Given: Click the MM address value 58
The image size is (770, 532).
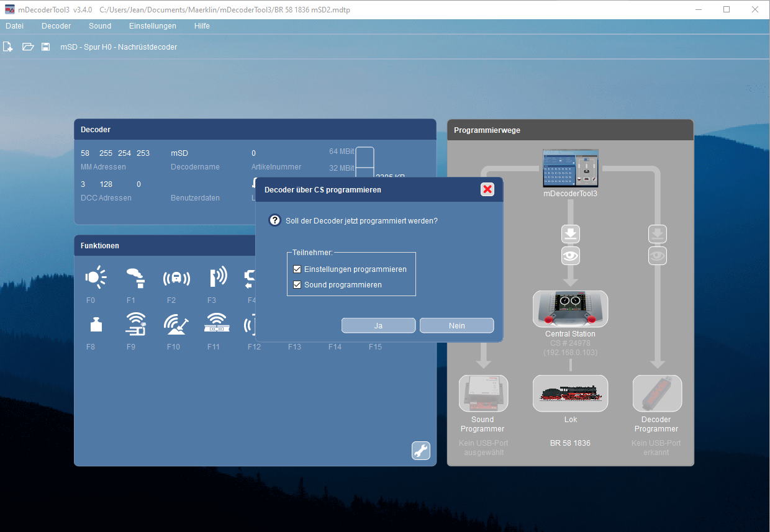Looking at the screenshot, I should pos(85,153).
